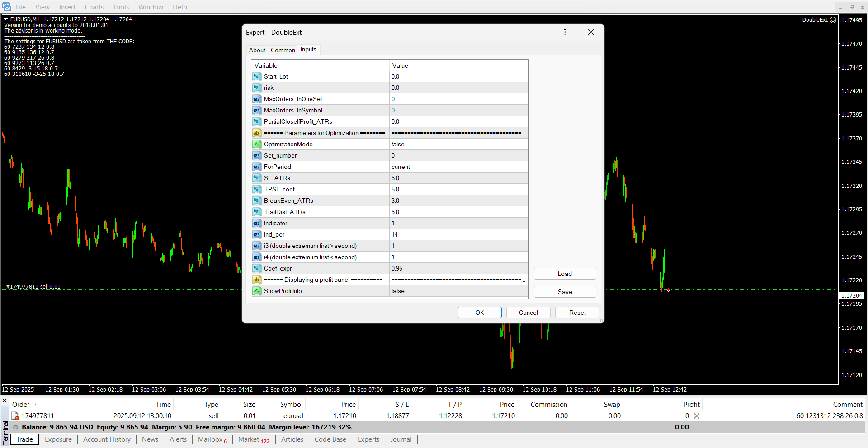Viewport: 868px width, 448px height.
Task: Click the Reset button
Action: (577, 313)
